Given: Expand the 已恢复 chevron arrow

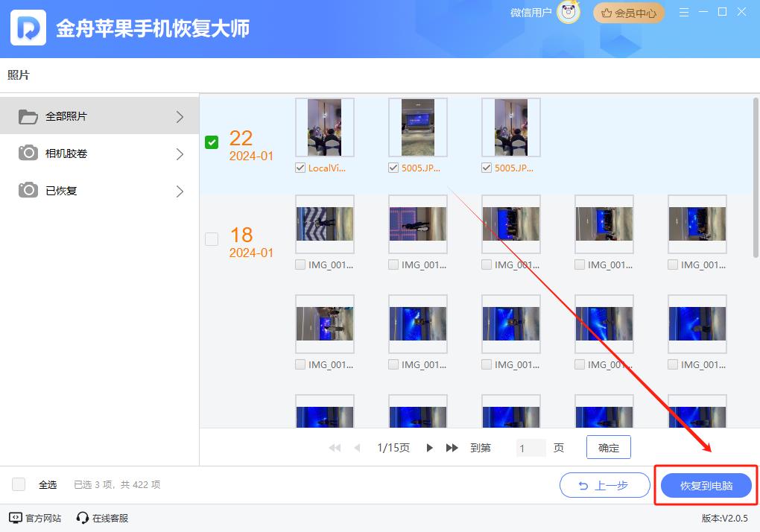Looking at the screenshot, I should click(x=180, y=191).
